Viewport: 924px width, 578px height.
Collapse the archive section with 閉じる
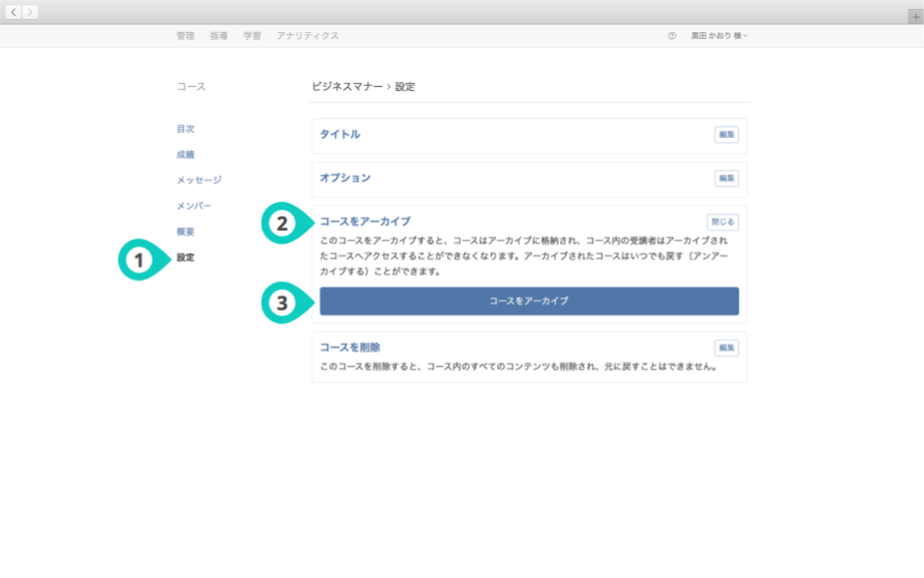pyautogui.click(x=723, y=222)
